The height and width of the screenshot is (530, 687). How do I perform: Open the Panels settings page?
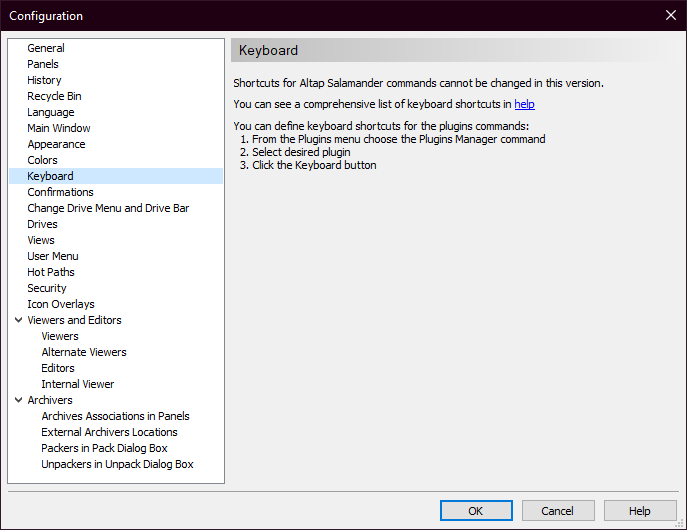click(43, 64)
